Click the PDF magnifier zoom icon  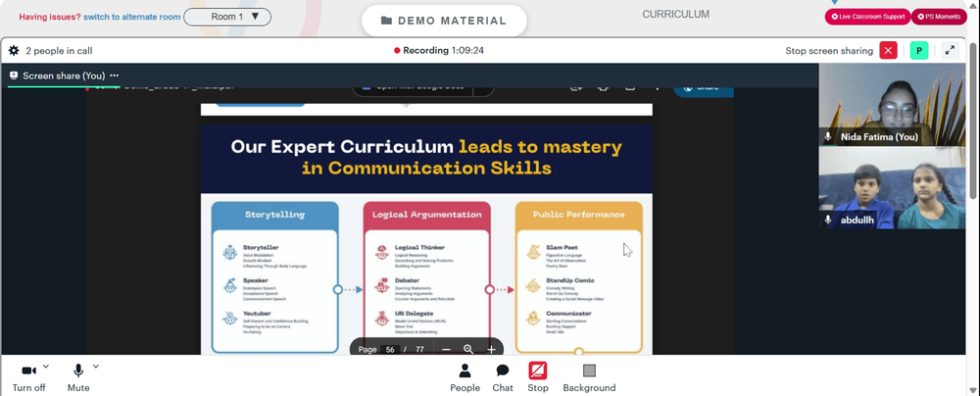click(x=468, y=350)
